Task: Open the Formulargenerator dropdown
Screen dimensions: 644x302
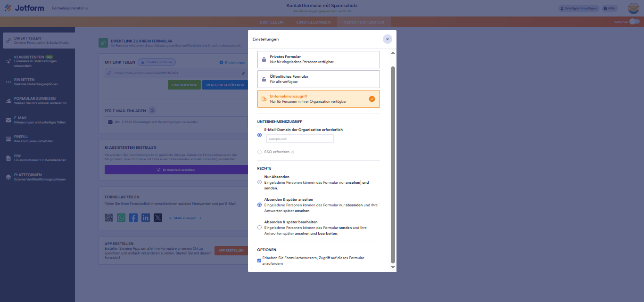Action: pos(70,8)
